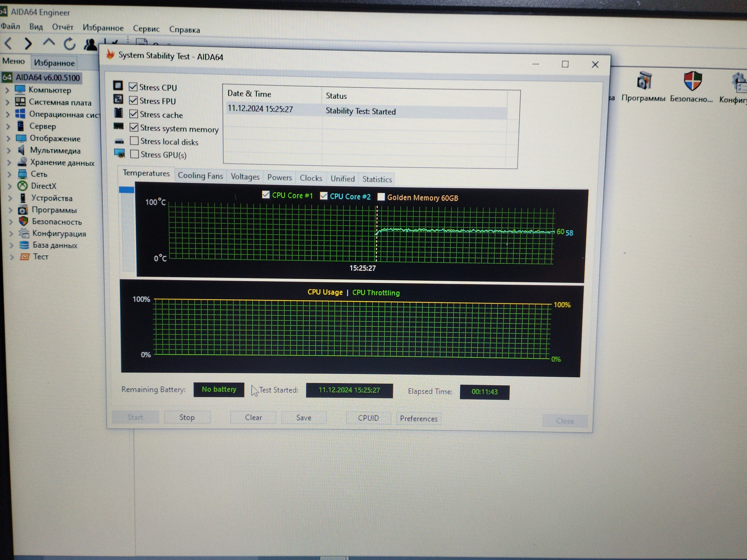Switch to Cooling Fans tab
This screenshot has width=747, height=560.
click(200, 175)
